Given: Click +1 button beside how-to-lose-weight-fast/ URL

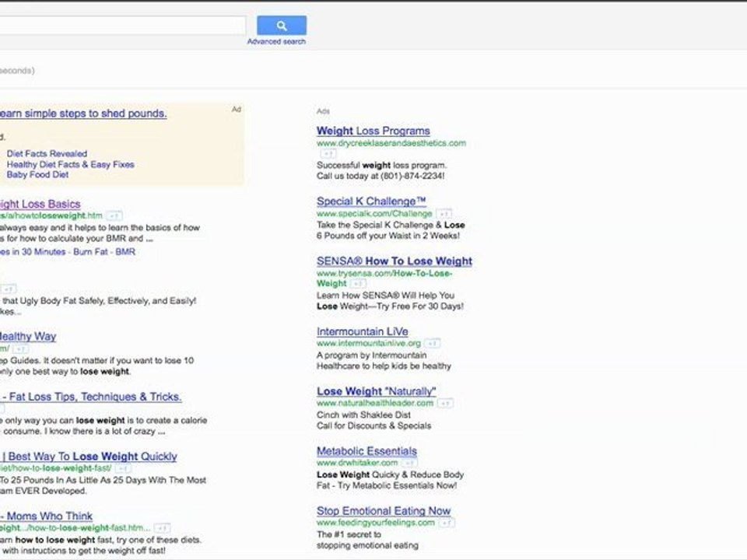Looking at the screenshot, I should coord(123,468).
